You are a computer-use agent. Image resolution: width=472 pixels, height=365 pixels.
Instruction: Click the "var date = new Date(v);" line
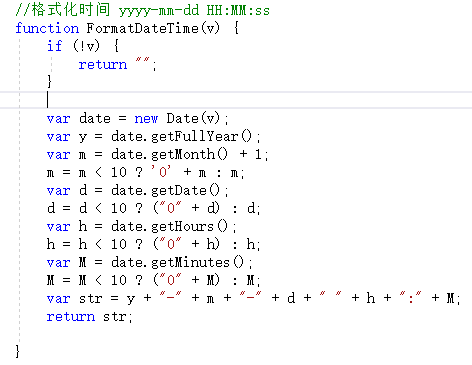point(137,118)
